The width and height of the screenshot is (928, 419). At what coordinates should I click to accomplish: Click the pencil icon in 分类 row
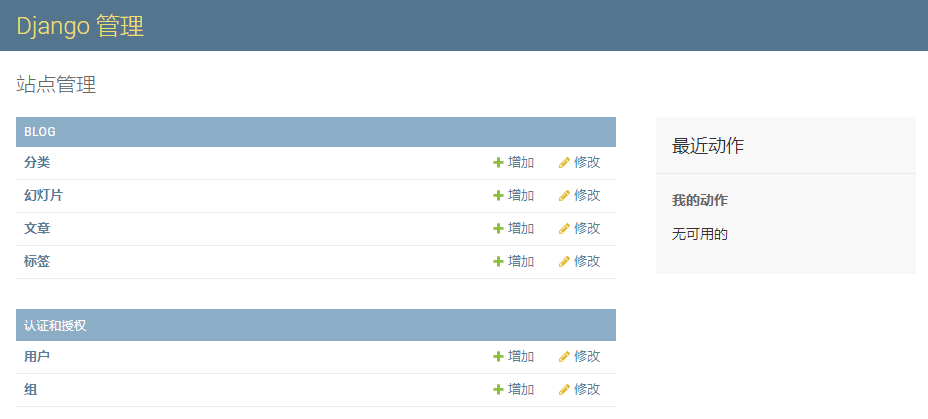[x=564, y=163]
